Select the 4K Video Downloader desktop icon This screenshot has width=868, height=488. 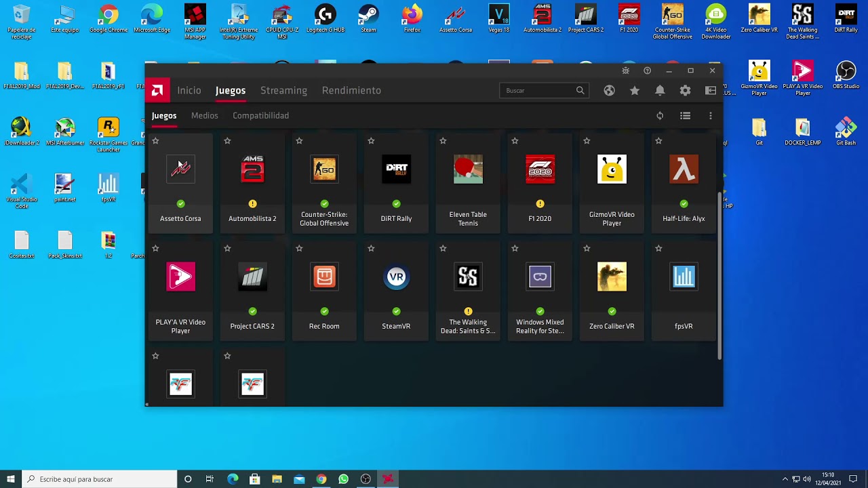[x=715, y=22]
